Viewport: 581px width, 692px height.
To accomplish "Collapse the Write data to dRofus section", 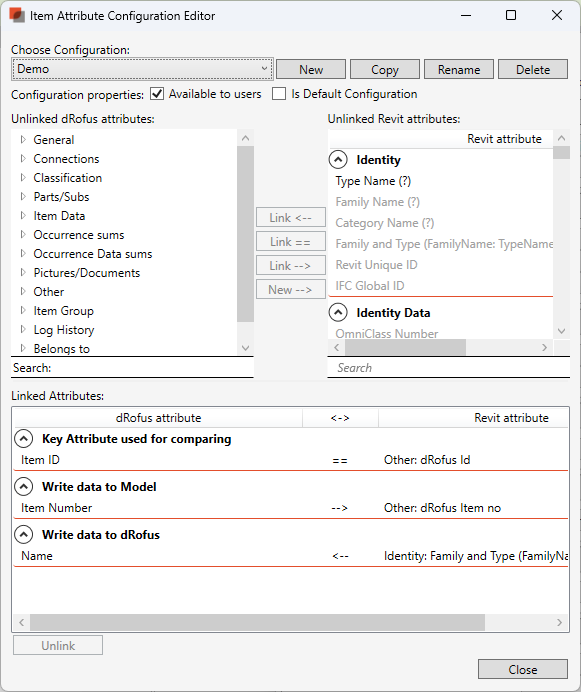I will click(23, 535).
